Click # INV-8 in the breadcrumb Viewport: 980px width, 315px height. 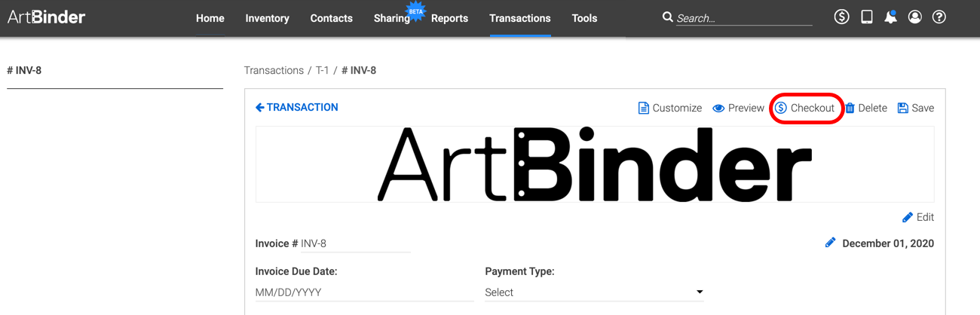pos(359,70)
